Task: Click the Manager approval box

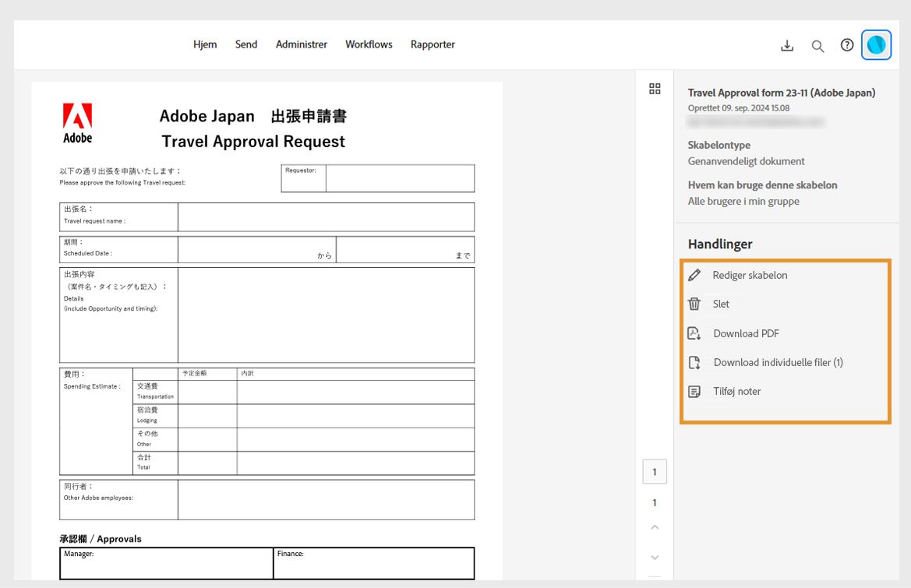Action: click(166, 563)
